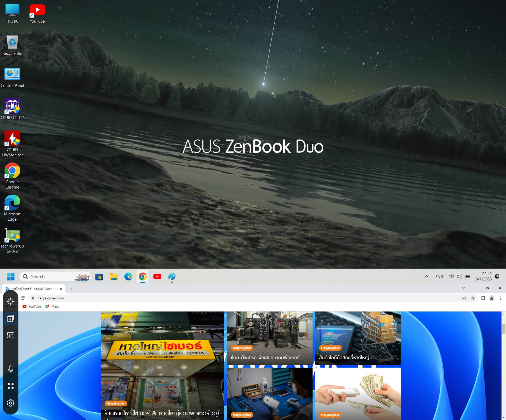506x420 pixels.
Task: Open Edge from the taskbar
Action: [x=128, y=276]
